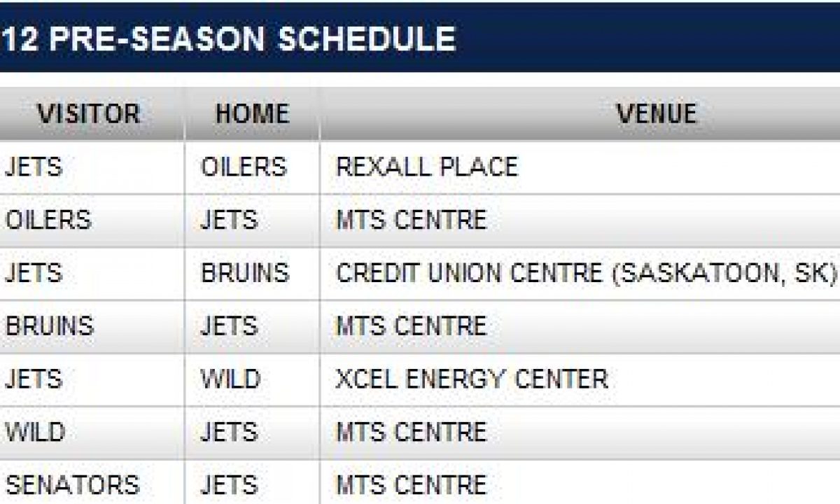Click the XCEL ENERGY CENTER venue

[x=472, y=379]
